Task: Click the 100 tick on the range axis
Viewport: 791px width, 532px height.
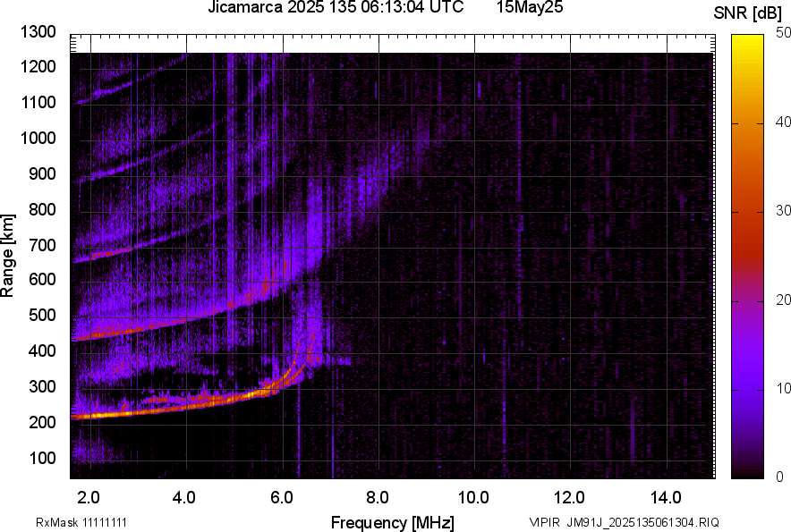Action: click(41, 458)
